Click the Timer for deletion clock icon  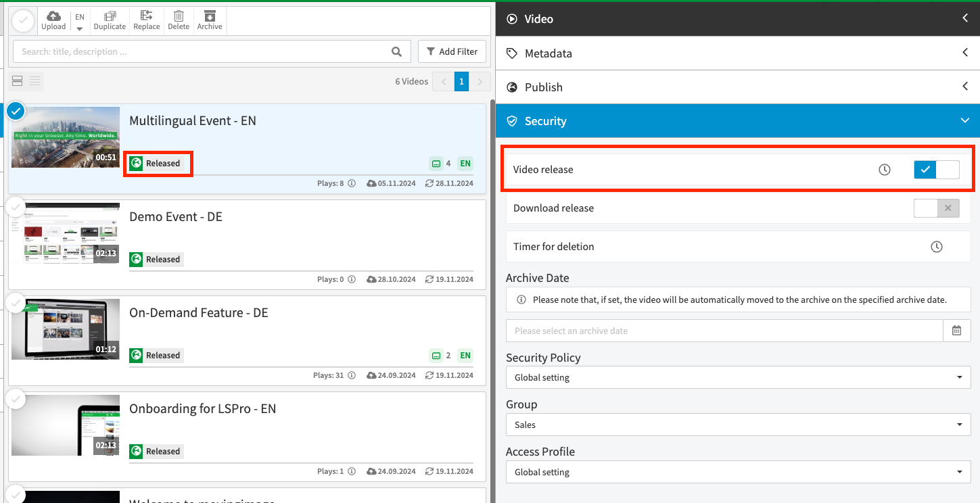[937, 247]
